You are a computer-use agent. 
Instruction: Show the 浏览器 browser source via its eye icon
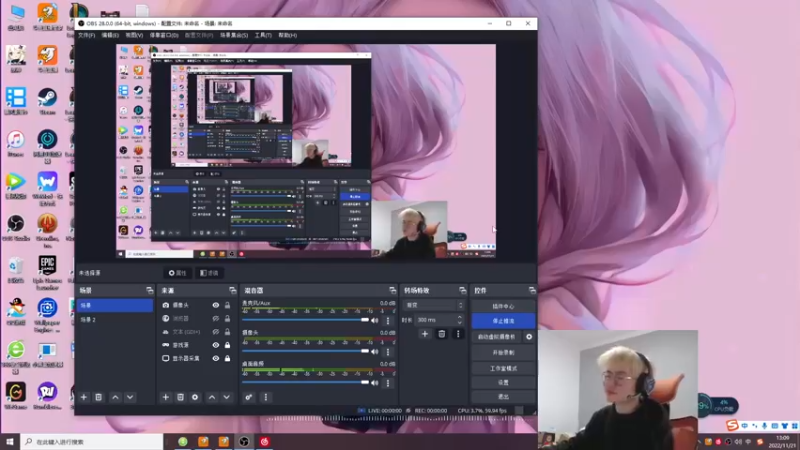[x=216, y=318]
